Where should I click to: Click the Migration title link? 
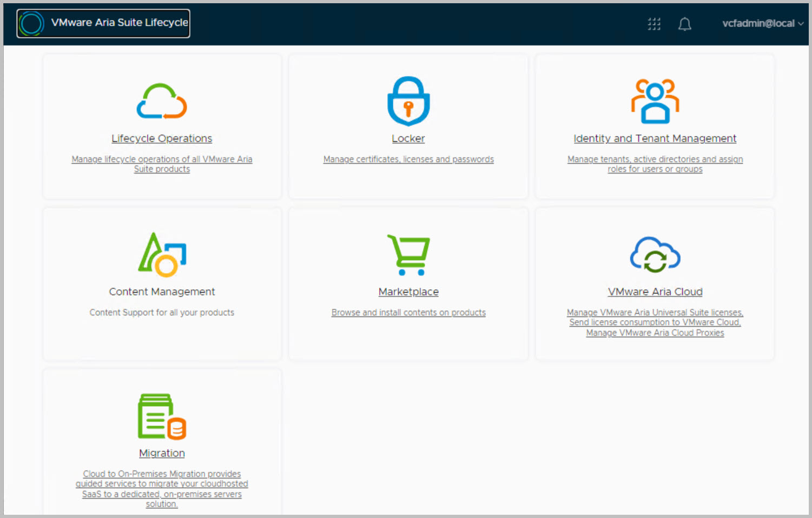click(x=162, y=453)
